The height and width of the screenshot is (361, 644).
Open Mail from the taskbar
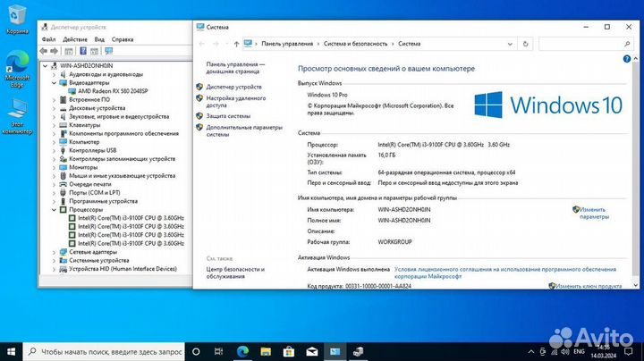[312, 351]
